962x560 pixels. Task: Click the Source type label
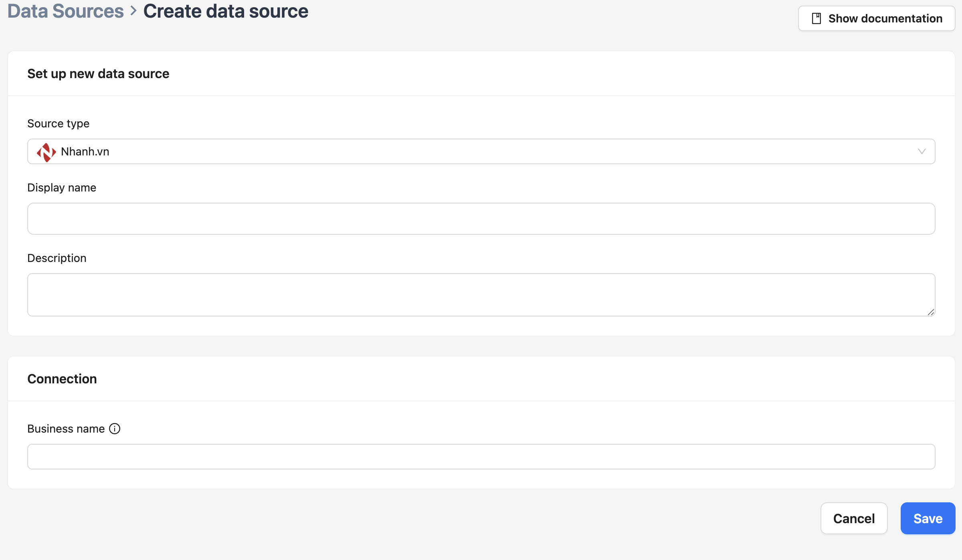tap(58, 123)
